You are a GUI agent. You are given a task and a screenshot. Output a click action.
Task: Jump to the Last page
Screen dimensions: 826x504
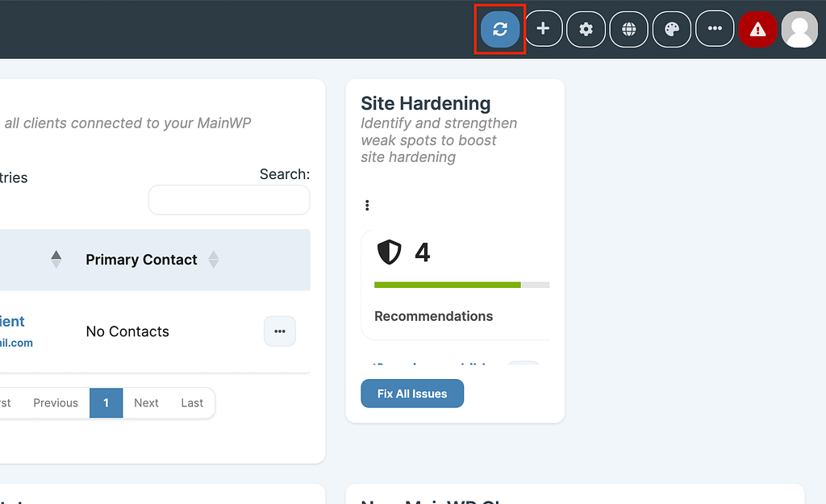pos(192,403)
